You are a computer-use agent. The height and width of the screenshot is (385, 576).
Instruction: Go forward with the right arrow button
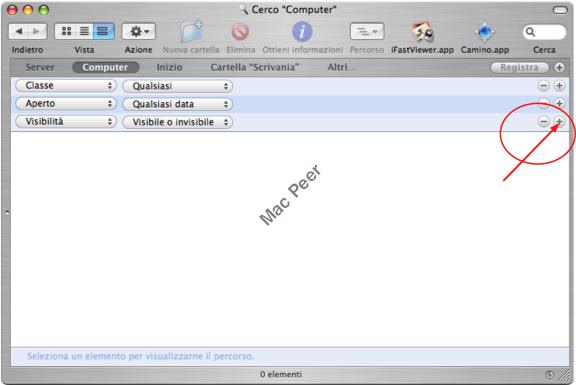coord(37,31)
